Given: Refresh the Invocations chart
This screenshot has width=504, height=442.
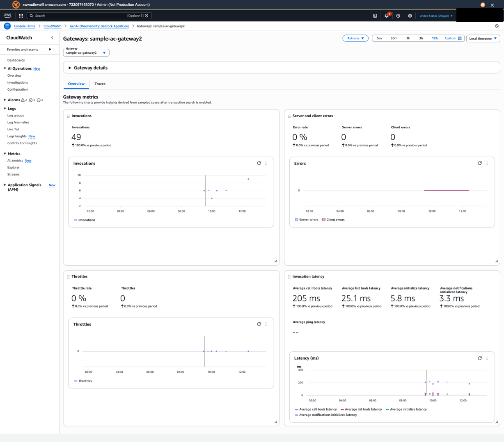Looking at the screenshot, I should 259,163.
